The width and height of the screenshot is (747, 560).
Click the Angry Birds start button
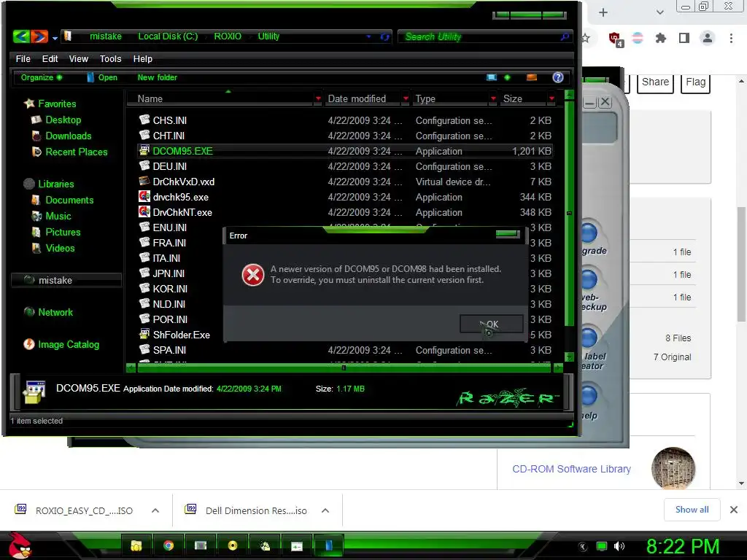[x=20, y=545]
